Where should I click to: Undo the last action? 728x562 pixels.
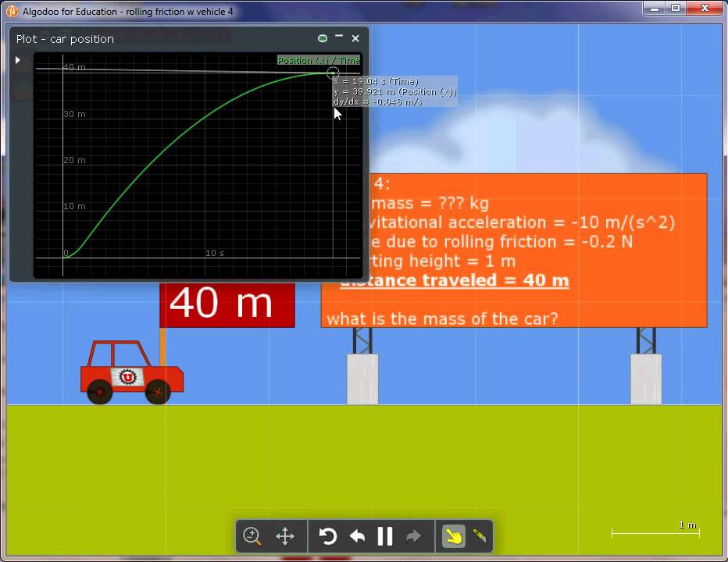pos(357,536)
